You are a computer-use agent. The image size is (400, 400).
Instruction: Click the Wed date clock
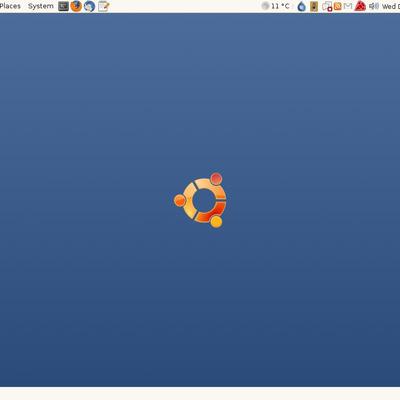[391, 6]
